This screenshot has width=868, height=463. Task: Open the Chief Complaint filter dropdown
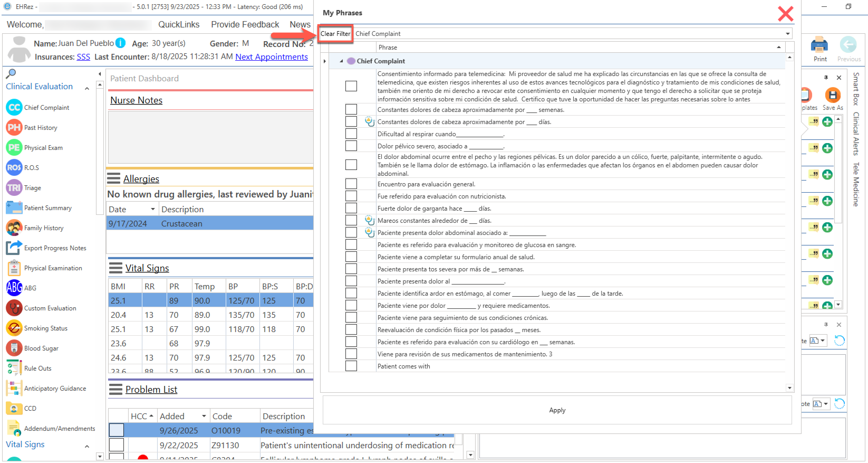788,34
